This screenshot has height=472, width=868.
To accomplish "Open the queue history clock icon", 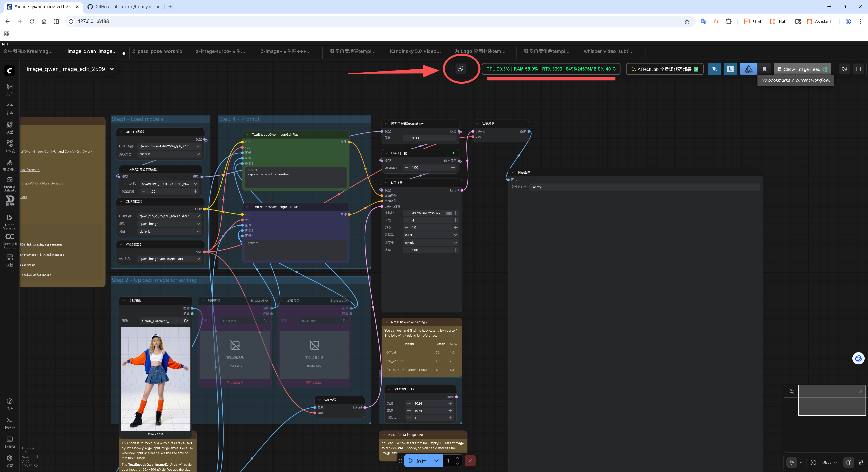I will [844, 69].
